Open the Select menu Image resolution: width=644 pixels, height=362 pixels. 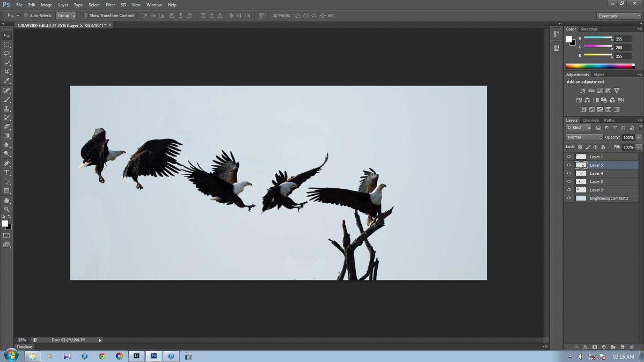[x=94, y=5]
